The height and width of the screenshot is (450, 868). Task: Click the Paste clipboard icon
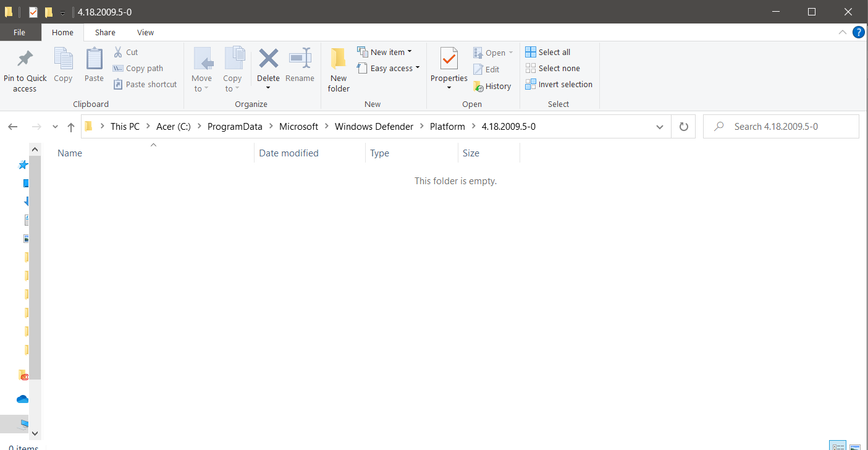(94, 61)
